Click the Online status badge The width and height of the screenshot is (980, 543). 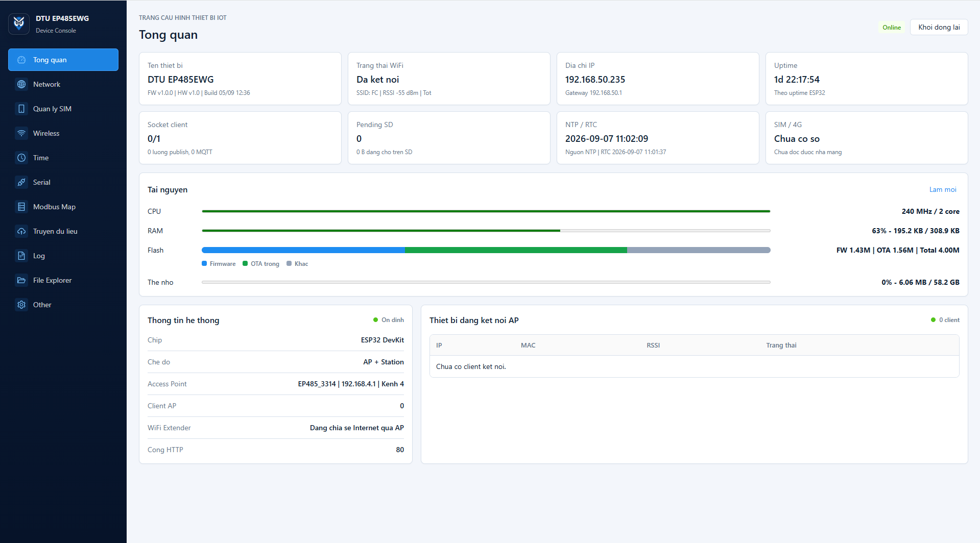(892, 28)
